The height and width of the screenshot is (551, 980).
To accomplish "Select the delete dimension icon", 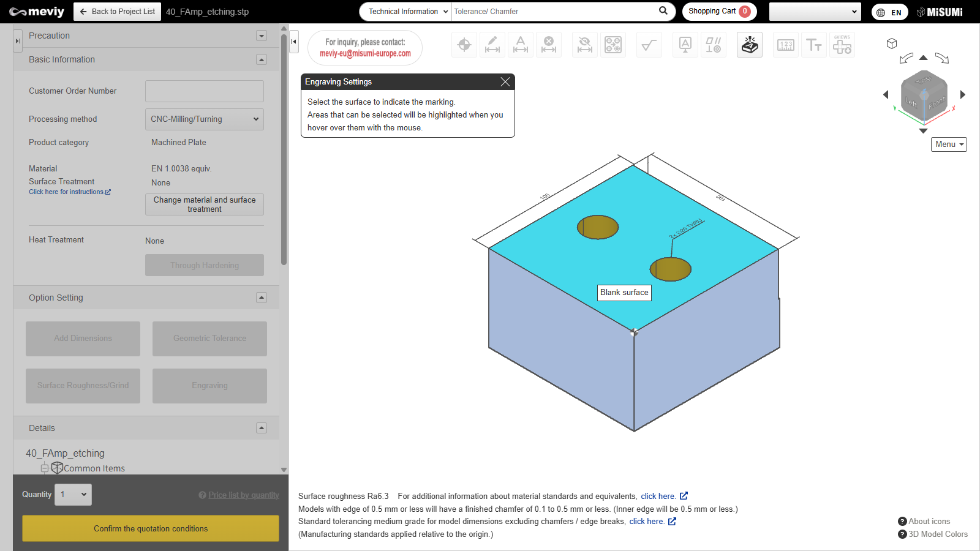I will click(549, 45).
